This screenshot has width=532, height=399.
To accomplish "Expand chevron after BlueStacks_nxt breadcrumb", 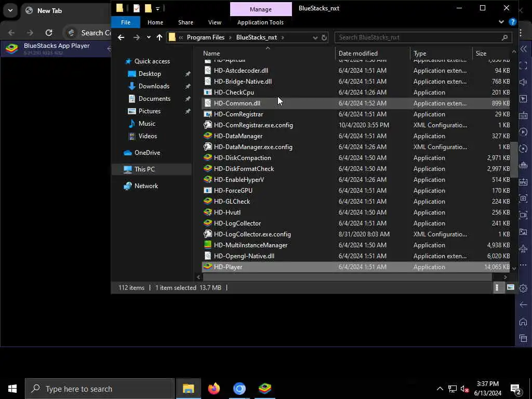I will coord(283,37).
